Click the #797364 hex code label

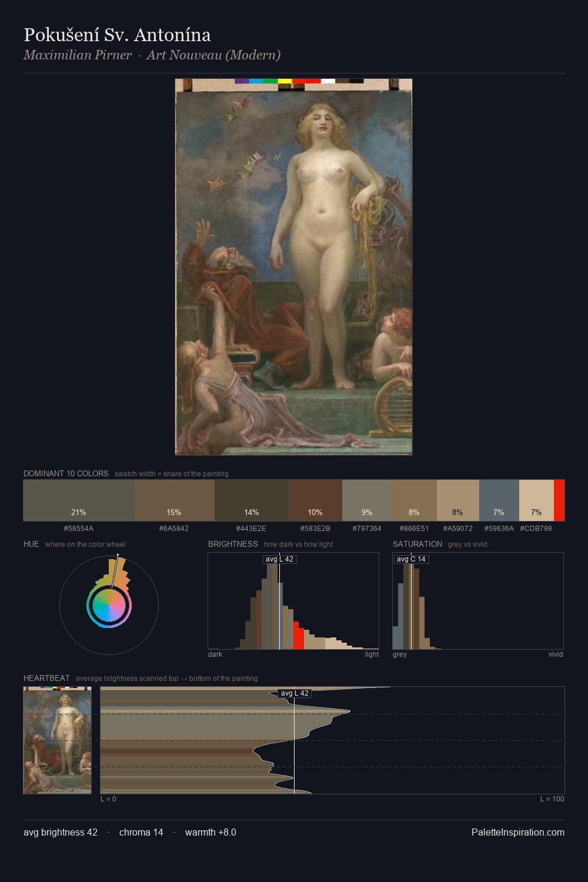367,528
